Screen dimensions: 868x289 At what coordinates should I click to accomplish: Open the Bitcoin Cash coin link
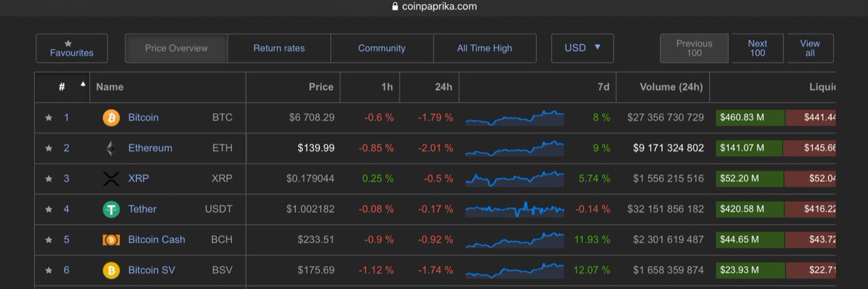click(156, 239)
